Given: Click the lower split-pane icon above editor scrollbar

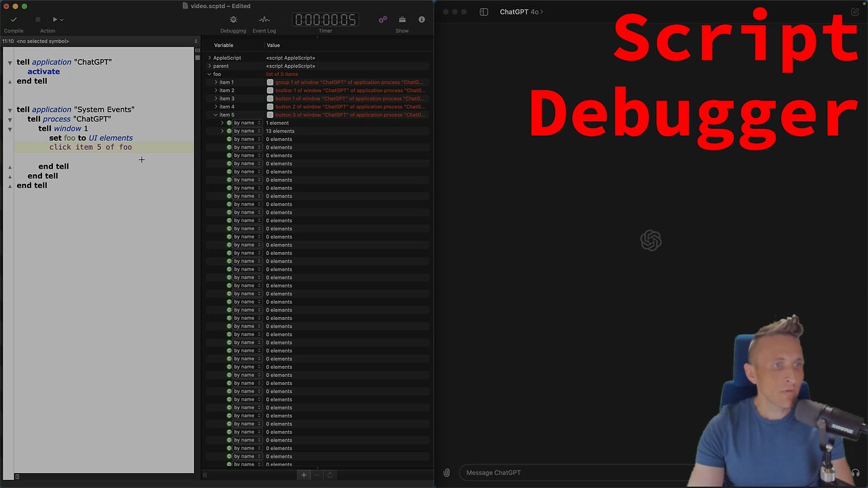Looking at the screenshot, I should [197, 56].
